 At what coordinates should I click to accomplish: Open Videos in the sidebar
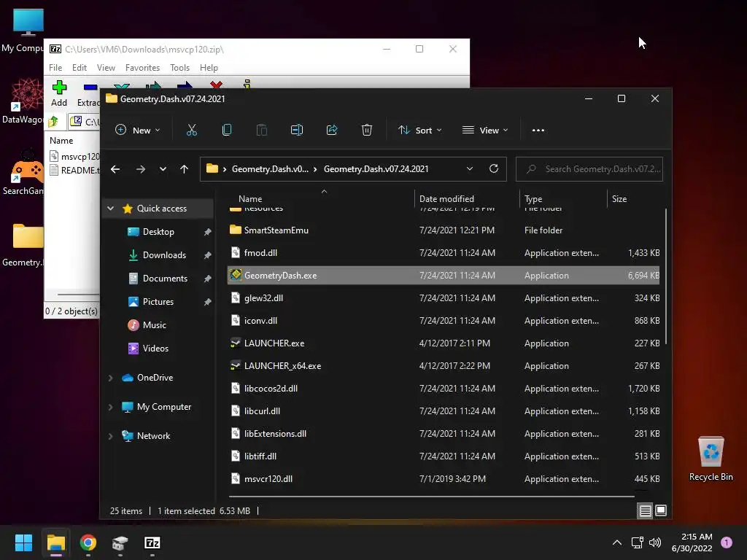point(155,349)
